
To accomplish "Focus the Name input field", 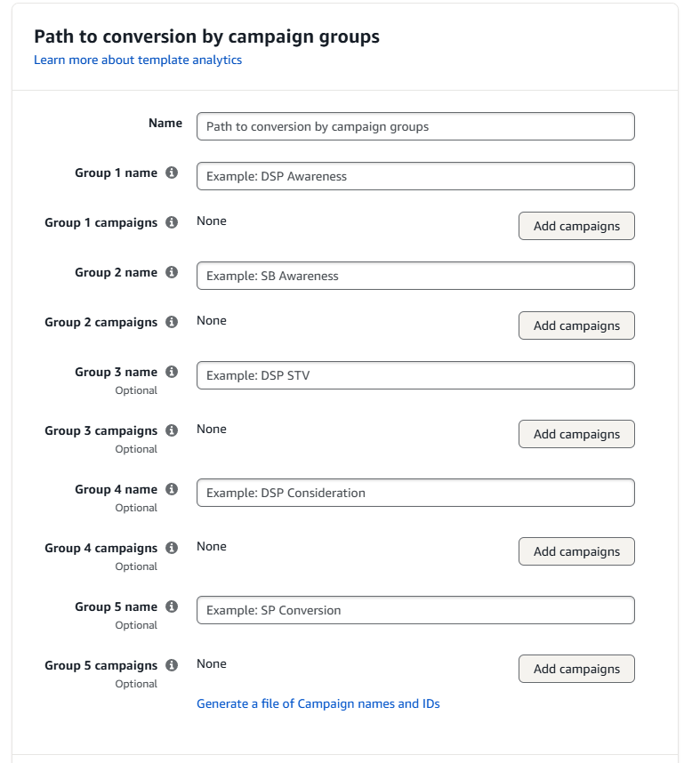I will pyautogui.click(x=415, y=126).
